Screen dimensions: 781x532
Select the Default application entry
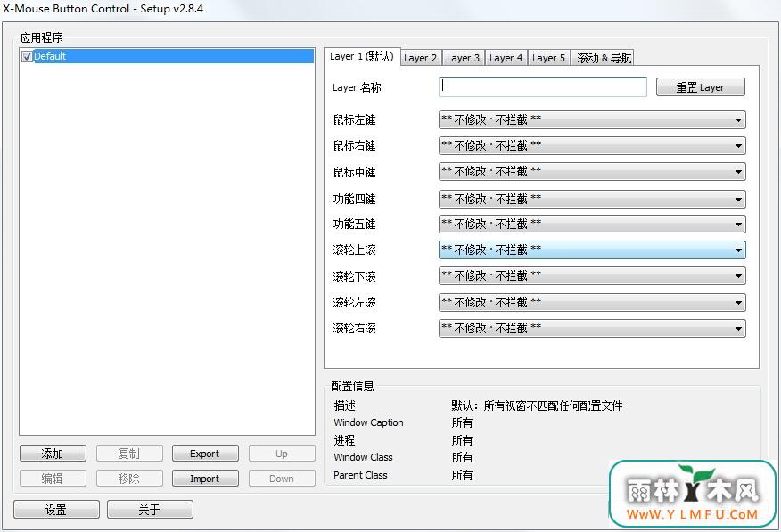pos(167,56)
